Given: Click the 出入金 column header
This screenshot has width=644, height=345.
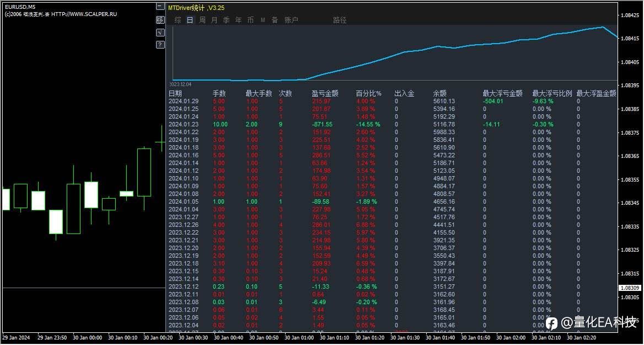Looking at the screenshot, I should 404,93.
